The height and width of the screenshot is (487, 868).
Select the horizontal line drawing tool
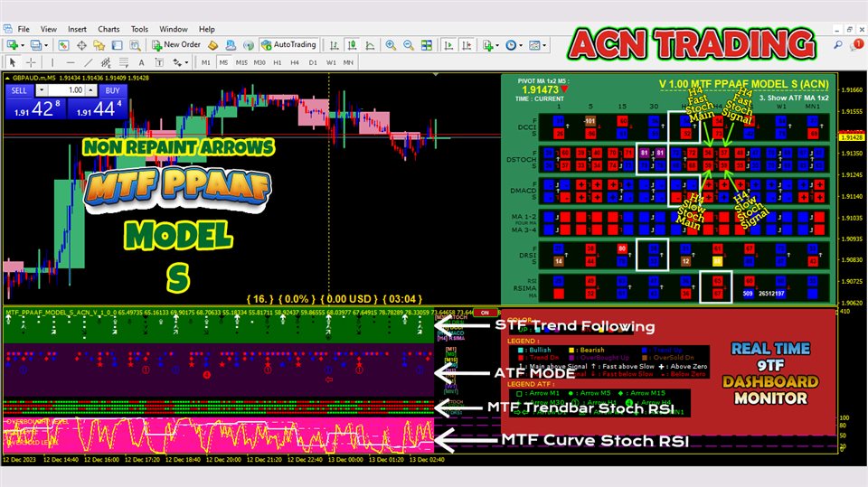coord(70,62)
